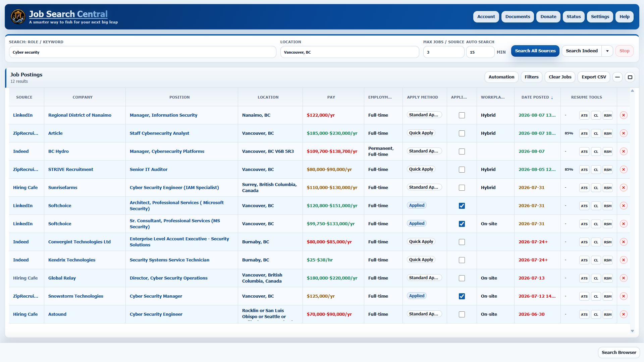This screenshot has height=362, width=644.
Task: Run ATS for Global Relay job
Action: pyautogui.click(x=584, y=278)
